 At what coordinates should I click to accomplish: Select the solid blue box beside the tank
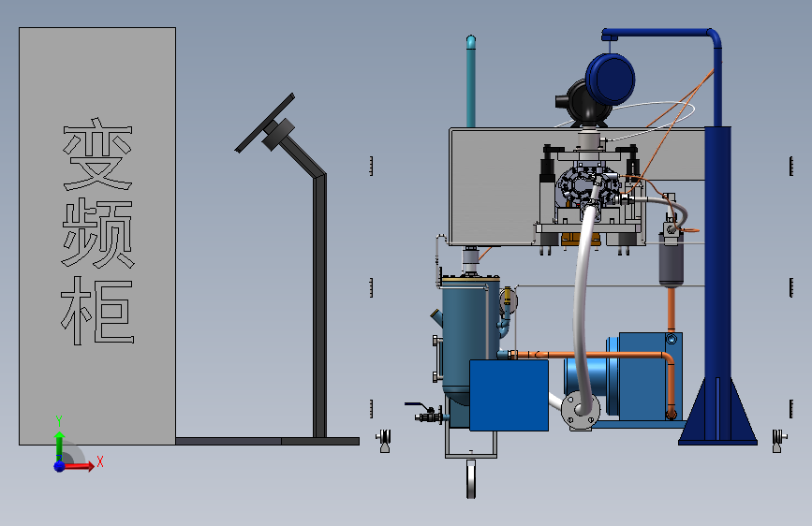509,395
